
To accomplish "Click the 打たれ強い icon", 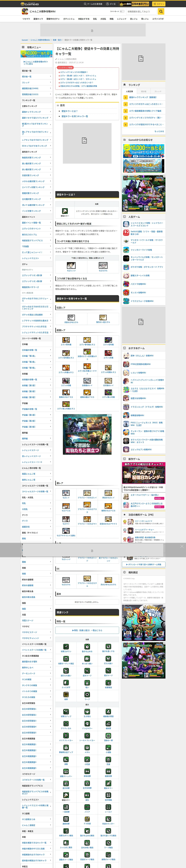I will [x=108, y=658].
